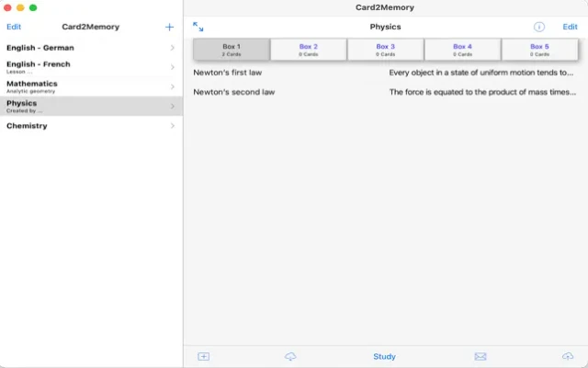Screen dimensions: 588x368
Task: Switch to Box 1 tab
Action: 232,50
